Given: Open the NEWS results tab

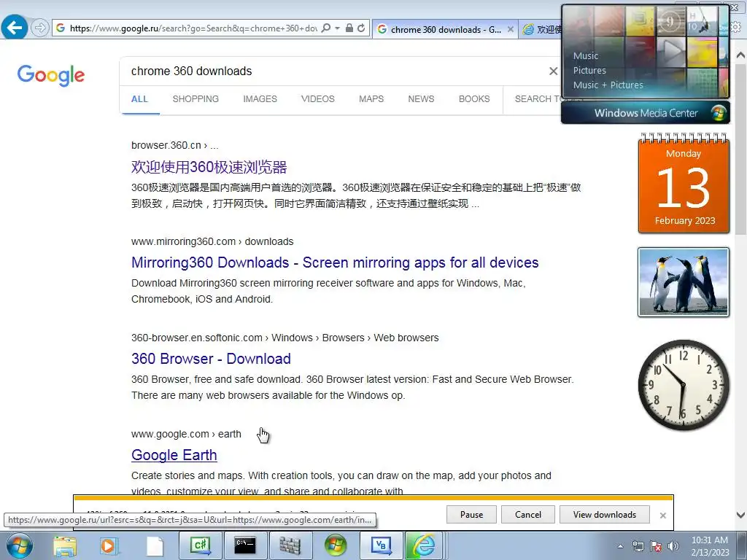Looking at the screenshot, I should click(421, 99).
